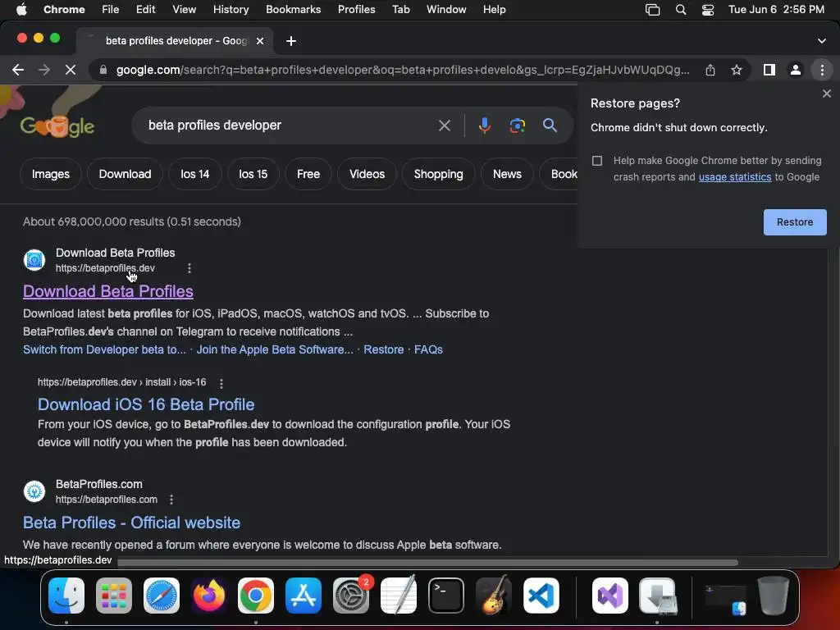This screenshot has width=840, height=630.
Task: Open the Chrome side panel icon
Action: click(x=769, y=70)
